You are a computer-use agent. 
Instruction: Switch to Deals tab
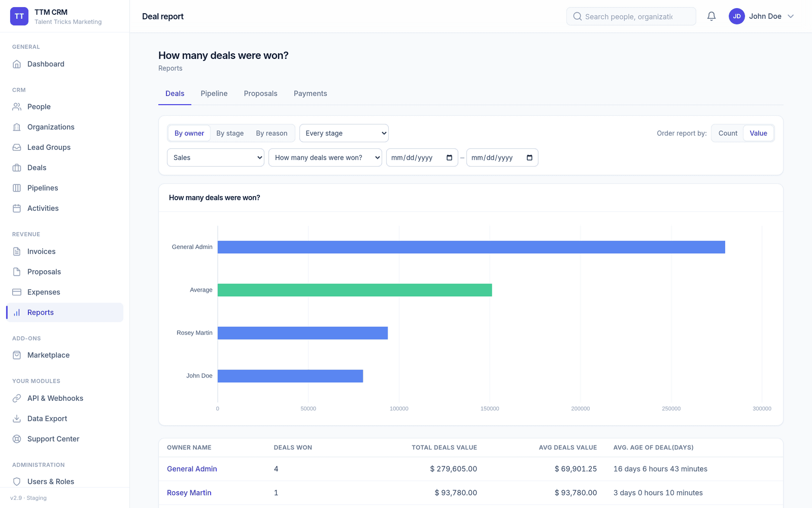pyautogui.click(x=175, y=93)
